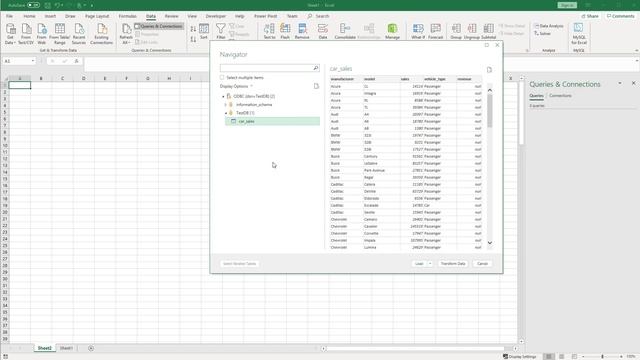The image size is (640, 360).
Task: Close the Queries & Connections pane
Action: [633, 83]
